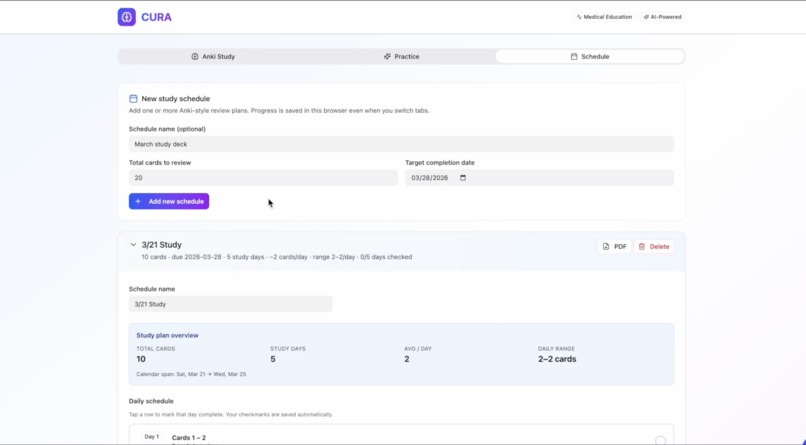Click the 3/21 Study header title
This screenshot has height=445, width=806.
coord(161,245)
